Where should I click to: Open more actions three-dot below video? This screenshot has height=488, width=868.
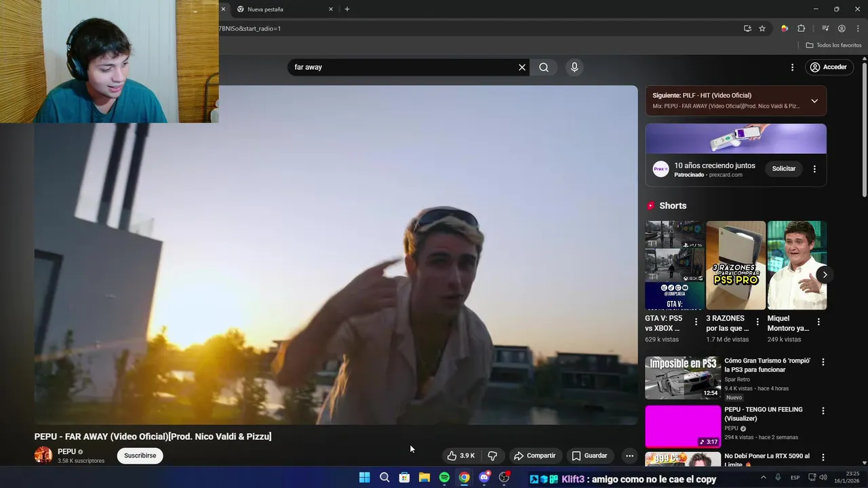pyautogui.click(x=629, y=455)
